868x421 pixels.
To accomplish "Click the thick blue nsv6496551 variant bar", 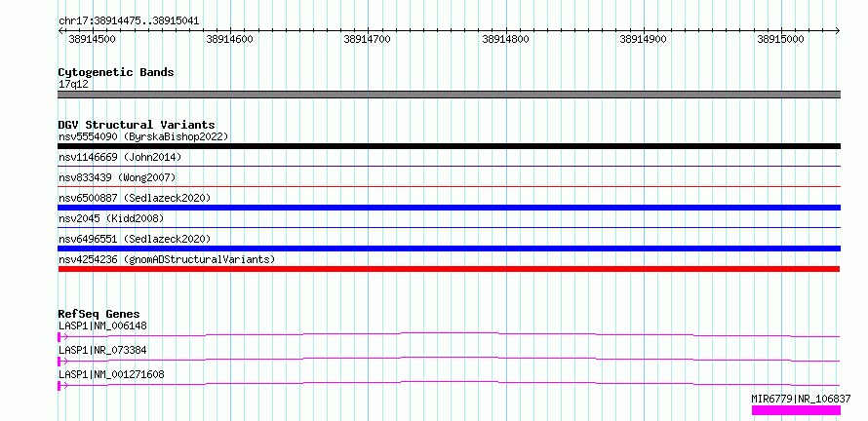I will tap(449, 249).
